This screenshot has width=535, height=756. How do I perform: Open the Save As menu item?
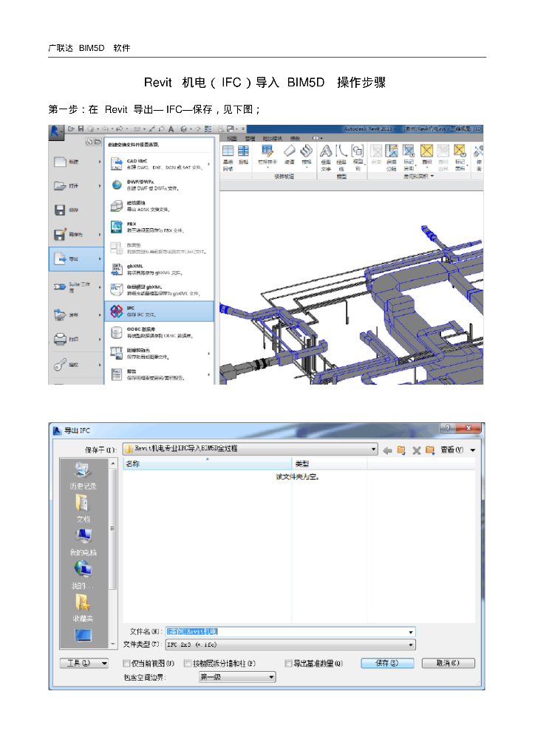[75, 235]
